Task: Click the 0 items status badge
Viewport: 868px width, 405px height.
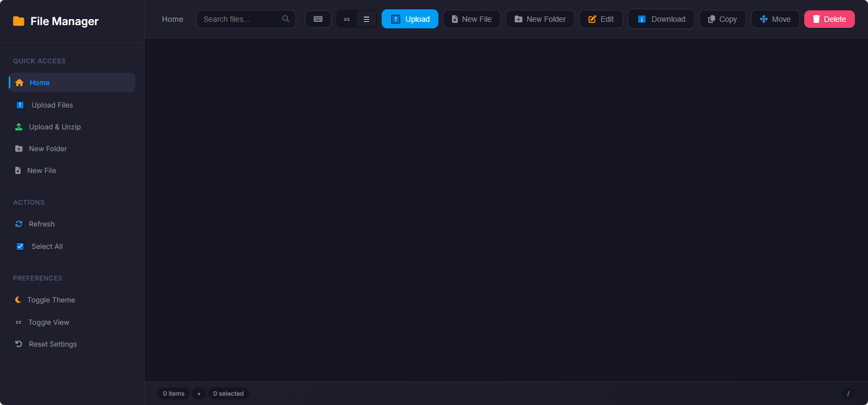Action: pos(174,394)
